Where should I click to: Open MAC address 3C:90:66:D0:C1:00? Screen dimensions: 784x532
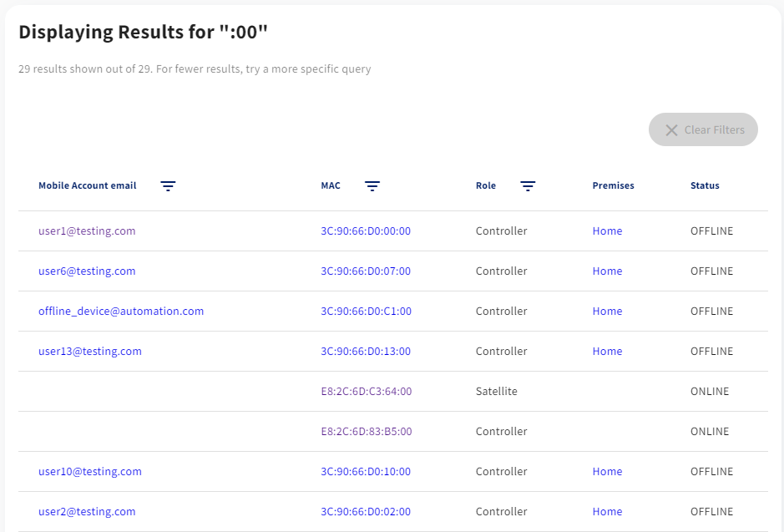(x=366, y=311)
